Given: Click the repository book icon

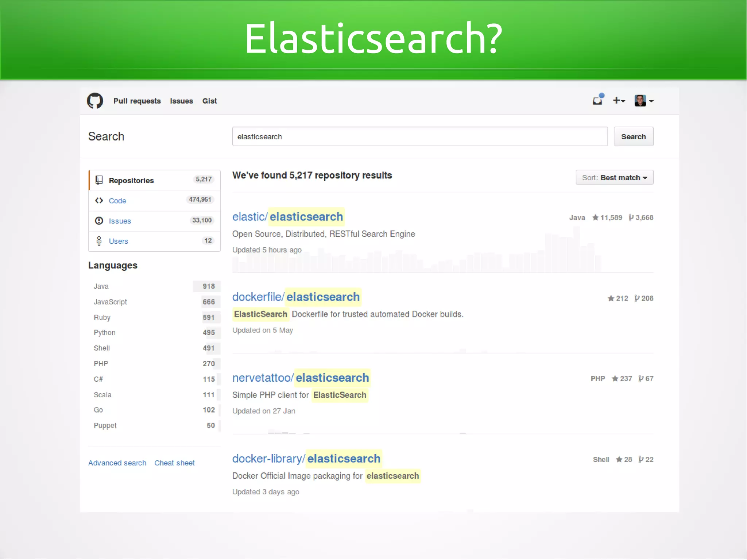Looking at the screenshot, I should (x=99, y=180).
